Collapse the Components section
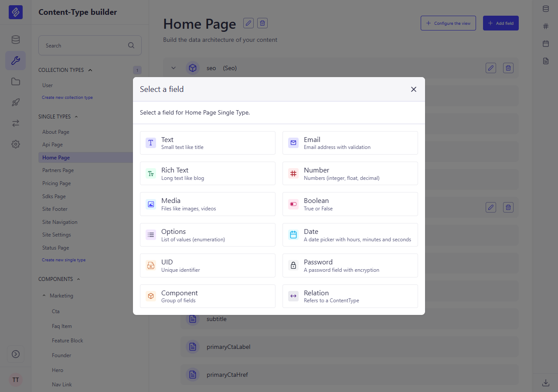The image size is (558, 392). point(78,279)
